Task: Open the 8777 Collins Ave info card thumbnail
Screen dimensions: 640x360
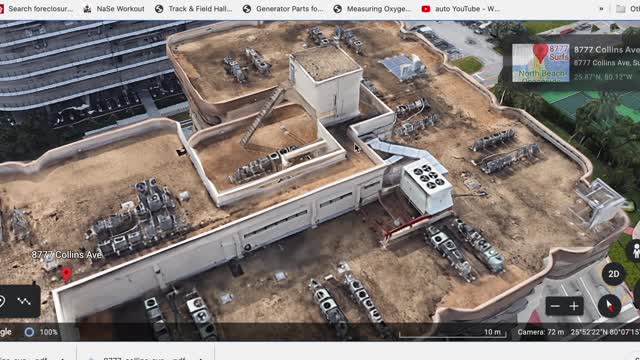Action: pyautogui.click(x=541, y=63)
